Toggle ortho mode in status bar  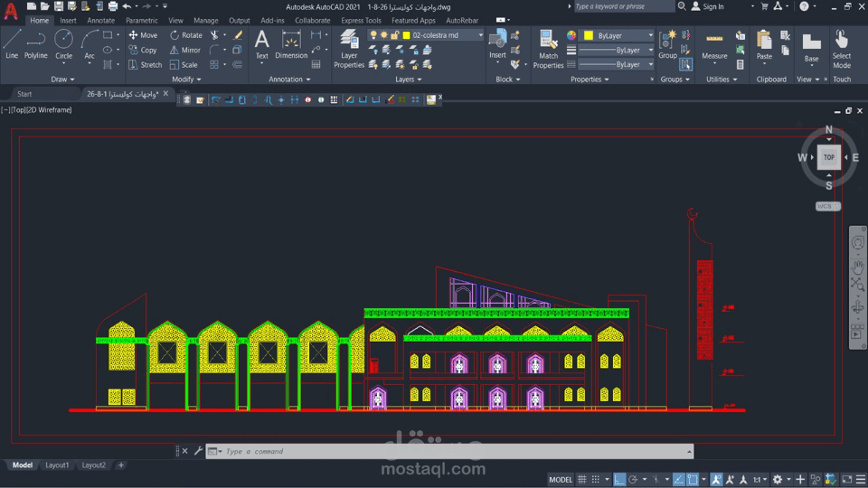618,479
